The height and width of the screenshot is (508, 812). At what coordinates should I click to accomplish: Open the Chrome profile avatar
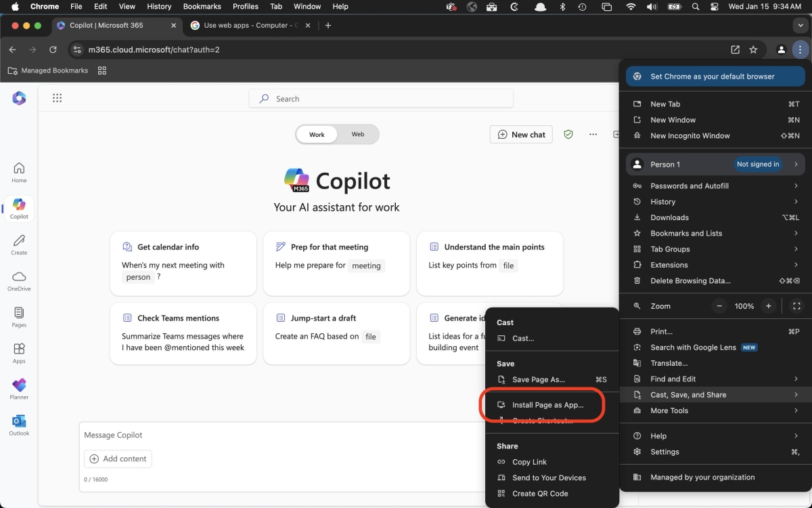[781, 49]
